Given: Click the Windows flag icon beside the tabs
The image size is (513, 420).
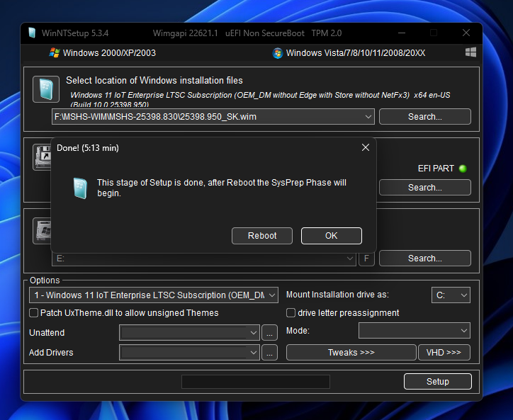Looking at the screenshot, I should 470,52.
